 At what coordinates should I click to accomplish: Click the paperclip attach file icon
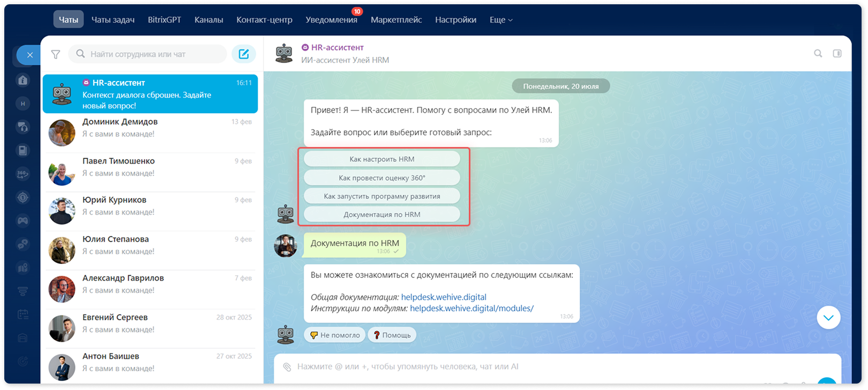point(287,367)
